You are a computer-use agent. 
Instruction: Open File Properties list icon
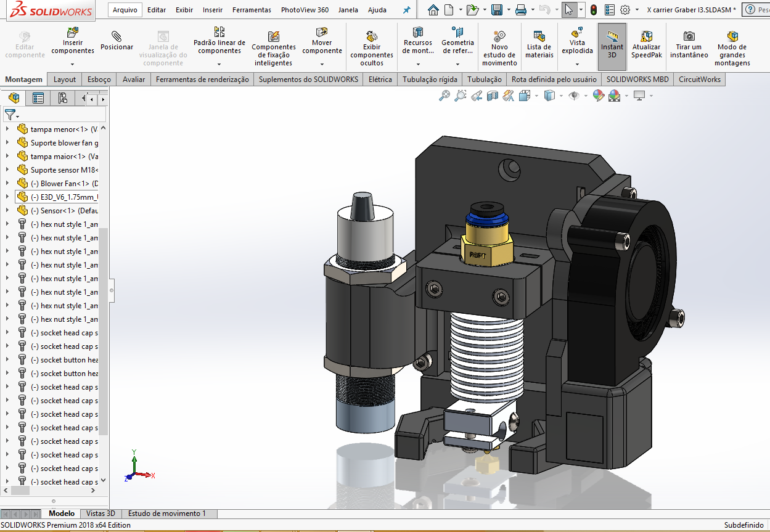click(x=610, y=10)
